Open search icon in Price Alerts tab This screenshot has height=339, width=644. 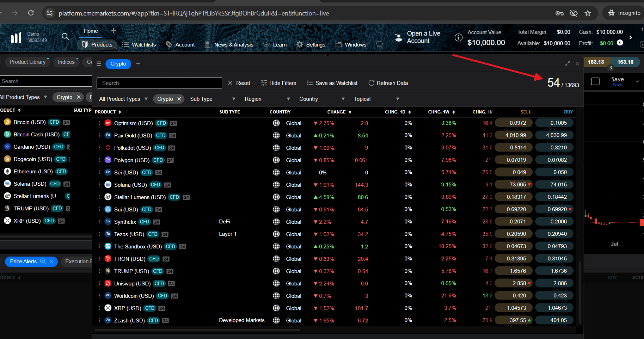click(x=43, y=261)
